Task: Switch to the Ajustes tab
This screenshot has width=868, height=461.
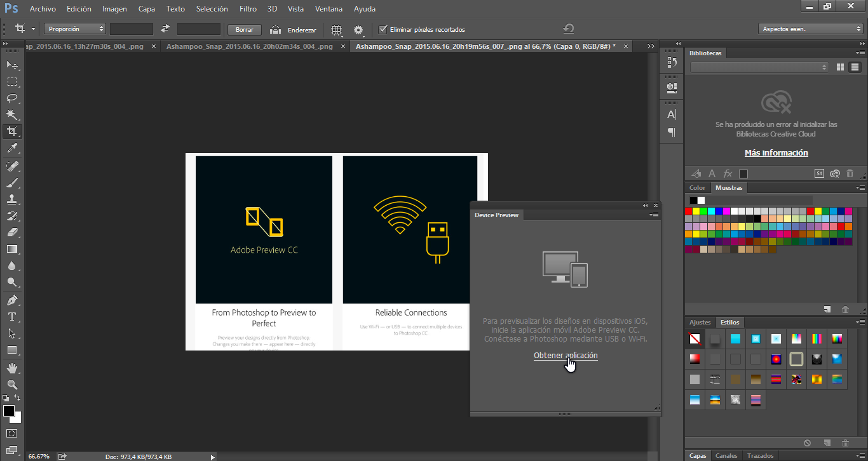Action: (x=700, y=323)
